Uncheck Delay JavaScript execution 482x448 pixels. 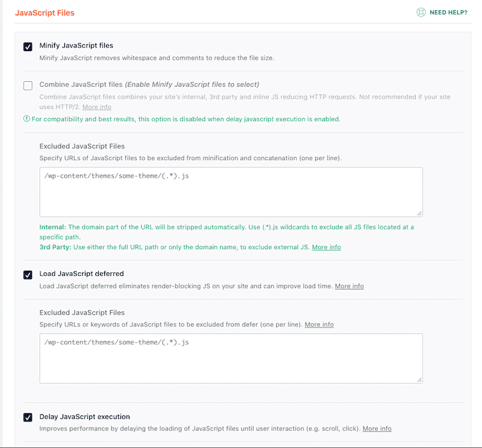27,416
